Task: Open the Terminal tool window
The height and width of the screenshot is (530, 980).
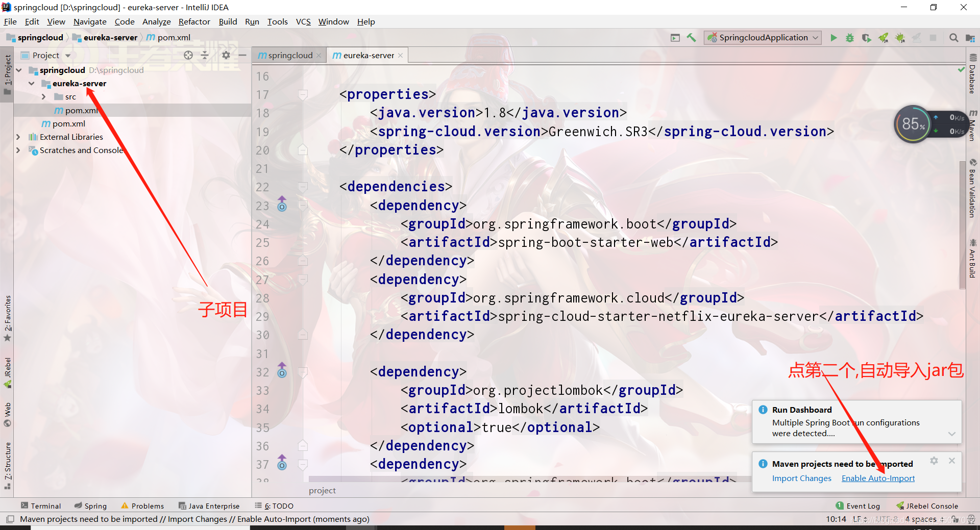Action: coord(41,506)
